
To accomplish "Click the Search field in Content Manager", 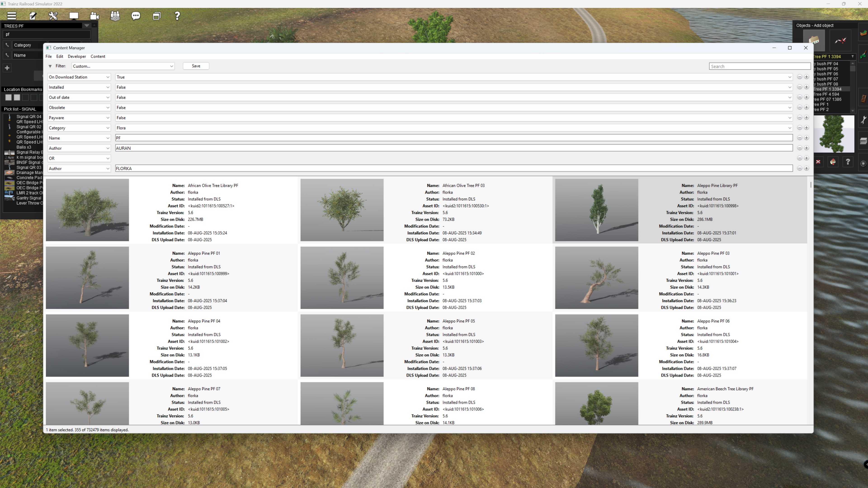I will click(x=759, y=66).
